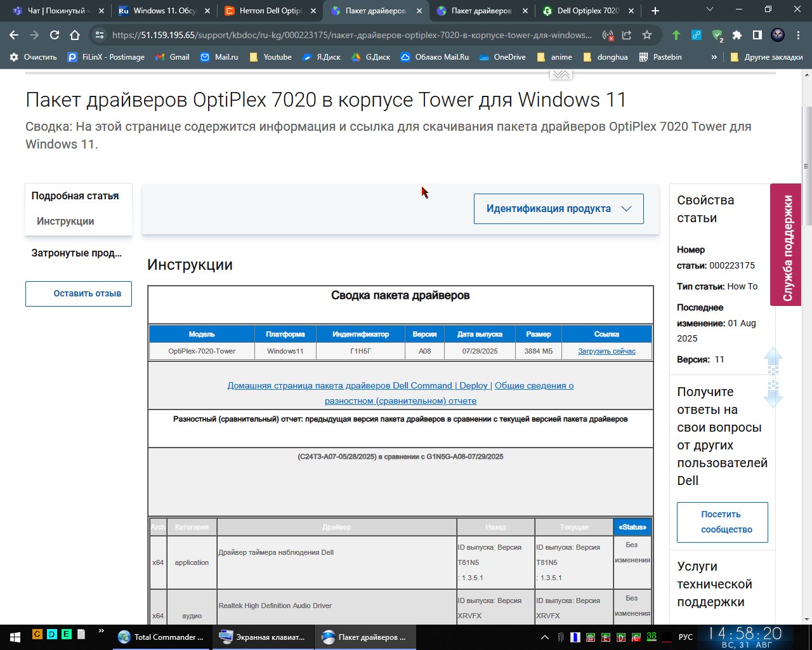Show hidden system tray icons

545,637
